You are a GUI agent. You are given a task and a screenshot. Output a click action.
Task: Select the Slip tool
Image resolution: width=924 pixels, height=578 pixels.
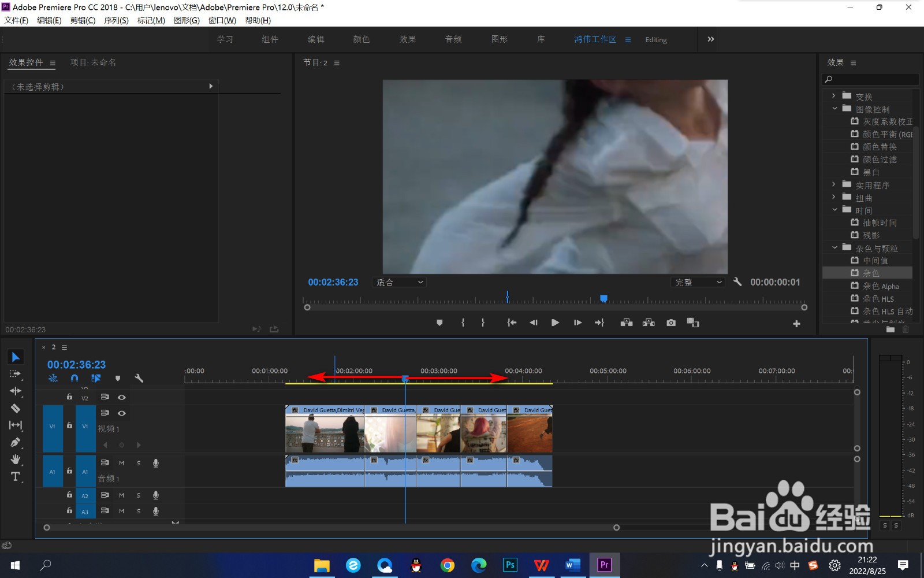pyautogui.click(x=16, y=425)
